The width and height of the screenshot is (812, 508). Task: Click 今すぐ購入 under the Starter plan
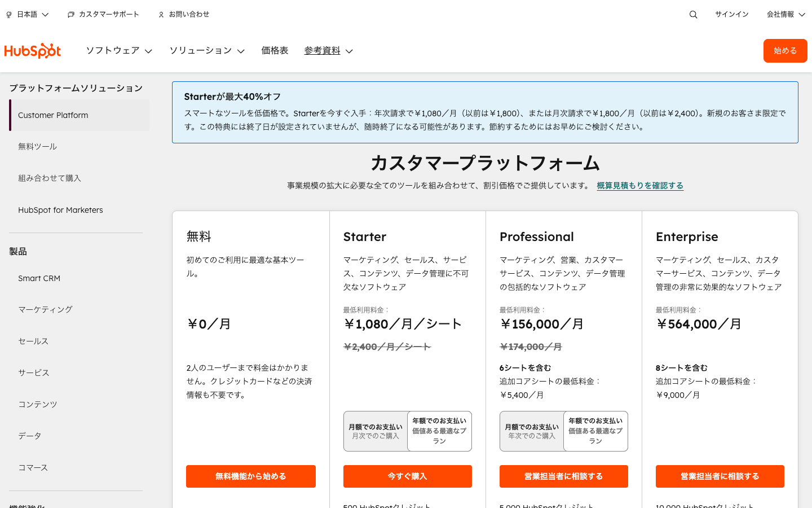click(x=407, y=476)
